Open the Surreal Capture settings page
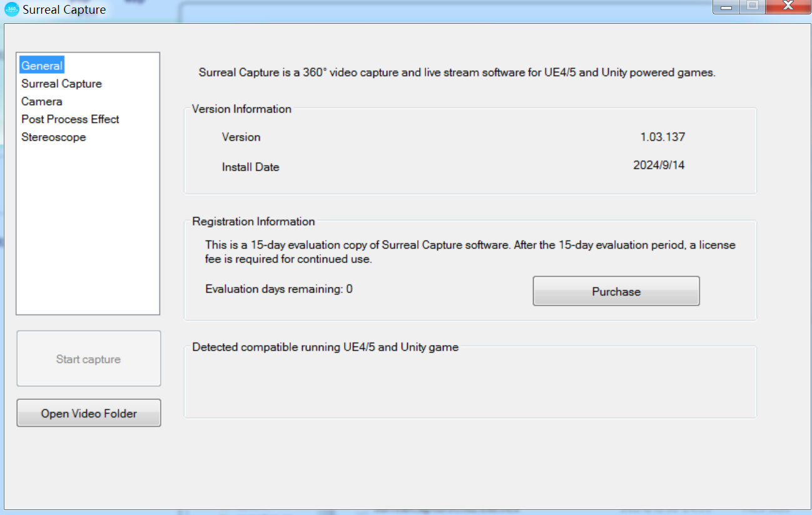 [61, 84]
